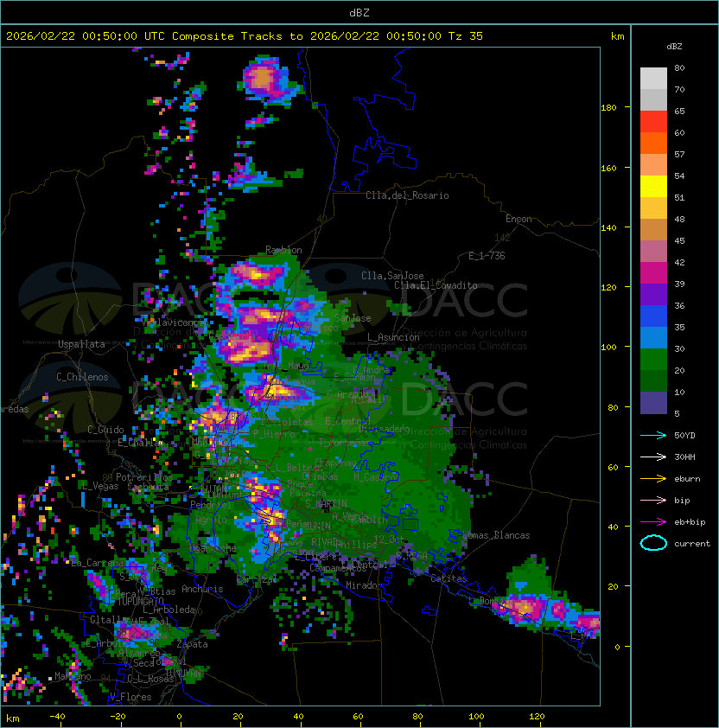Click the cyan 'current' ellipse symbol
The image size is (719, 728).
(x=653, y=543)
